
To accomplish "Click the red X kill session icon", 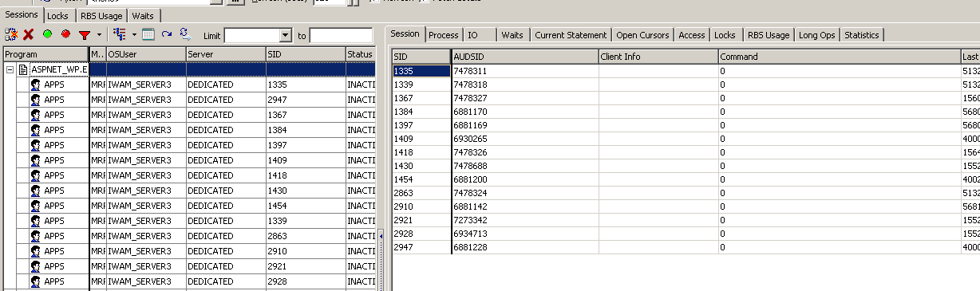I will pyautogui.click(x=28, y=35).
